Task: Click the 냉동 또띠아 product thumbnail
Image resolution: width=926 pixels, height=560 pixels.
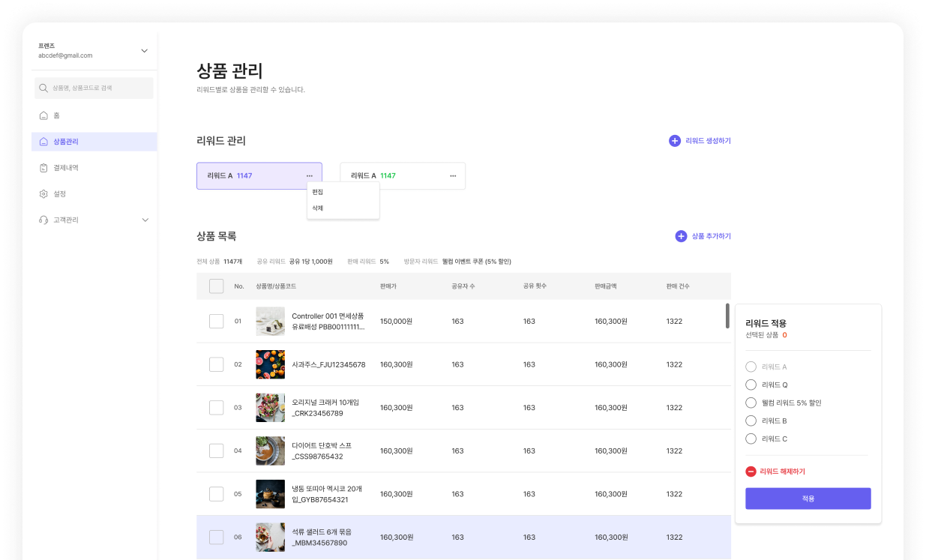Action: 270,494
